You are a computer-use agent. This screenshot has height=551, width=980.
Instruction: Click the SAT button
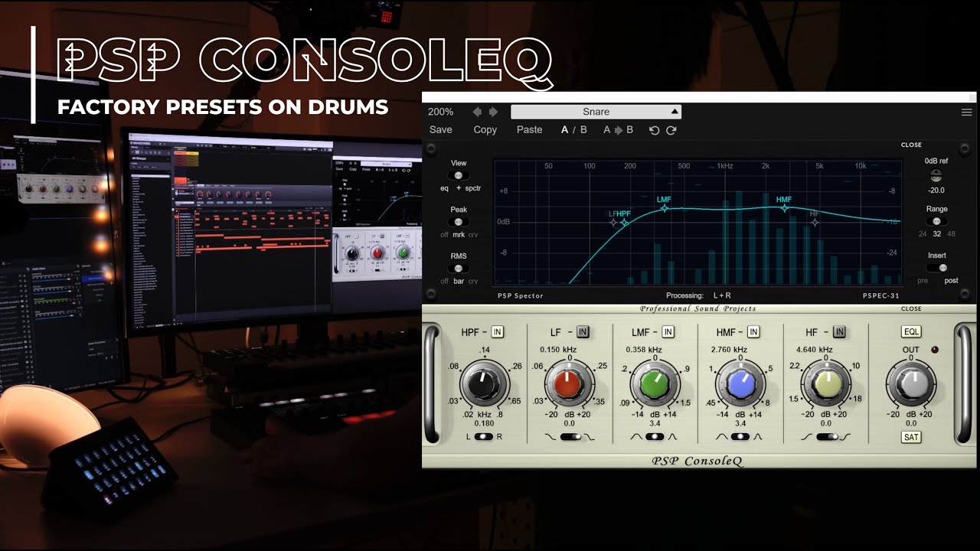(911, 437)
